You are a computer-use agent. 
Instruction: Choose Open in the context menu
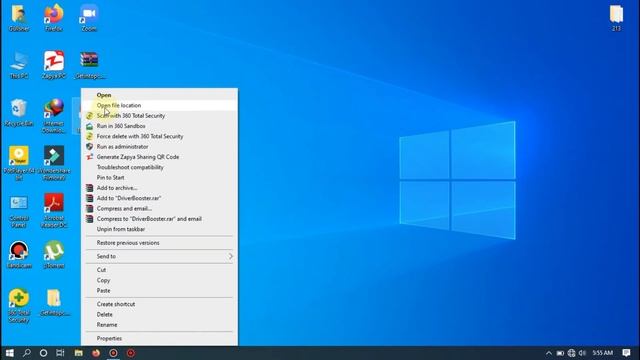159,95
